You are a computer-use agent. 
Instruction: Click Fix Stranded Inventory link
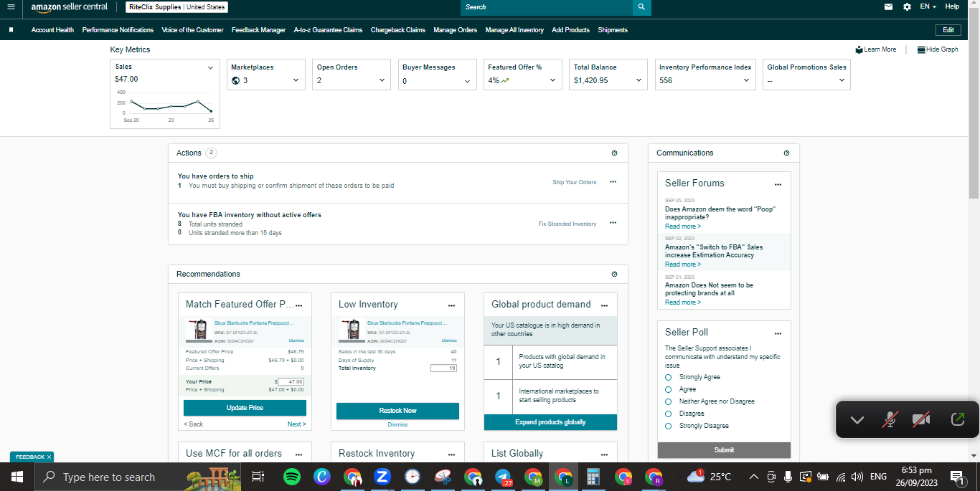coord(567,224)
